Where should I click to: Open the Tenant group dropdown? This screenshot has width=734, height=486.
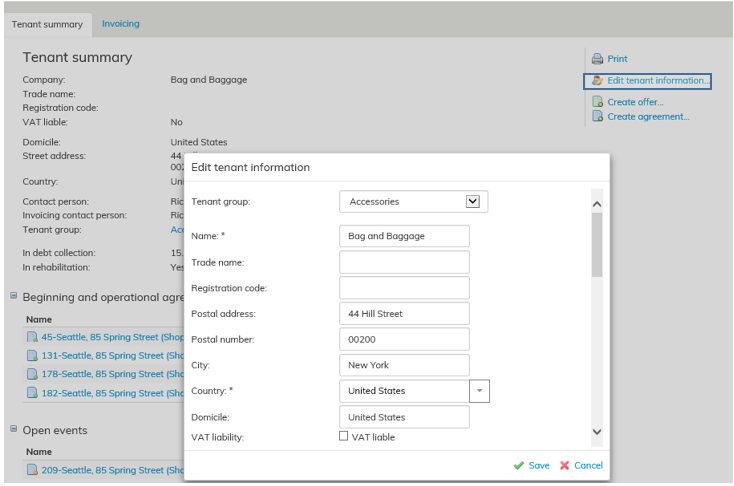(473, 201)
